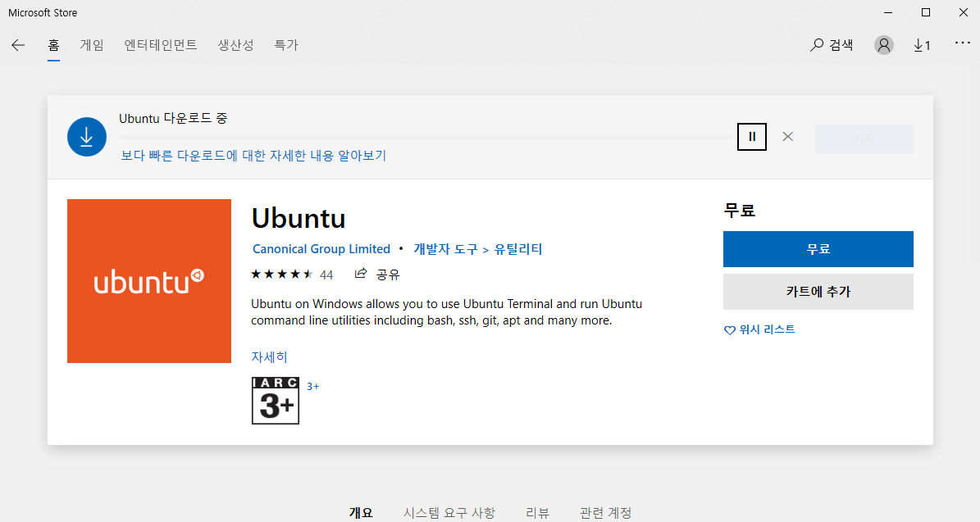
Task: Open the 개발자 도구 category link
Action: pos(445,249)
